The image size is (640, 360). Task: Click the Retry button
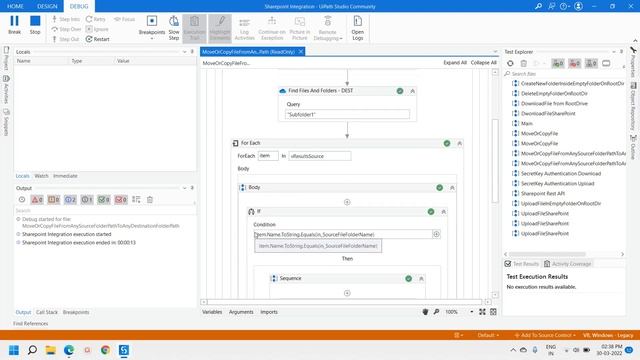pyautogui.click(x=96, y=19)
